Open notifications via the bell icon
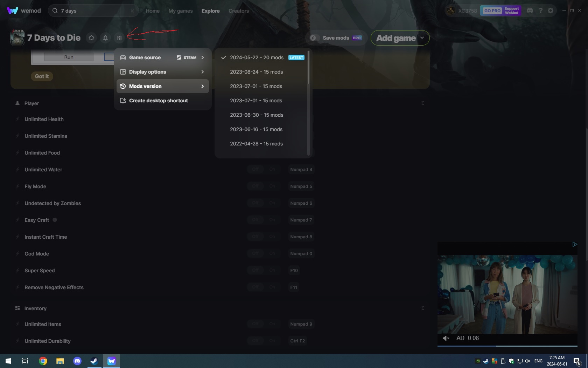Screen dimensions: 588x368 (x=105, y=38)
